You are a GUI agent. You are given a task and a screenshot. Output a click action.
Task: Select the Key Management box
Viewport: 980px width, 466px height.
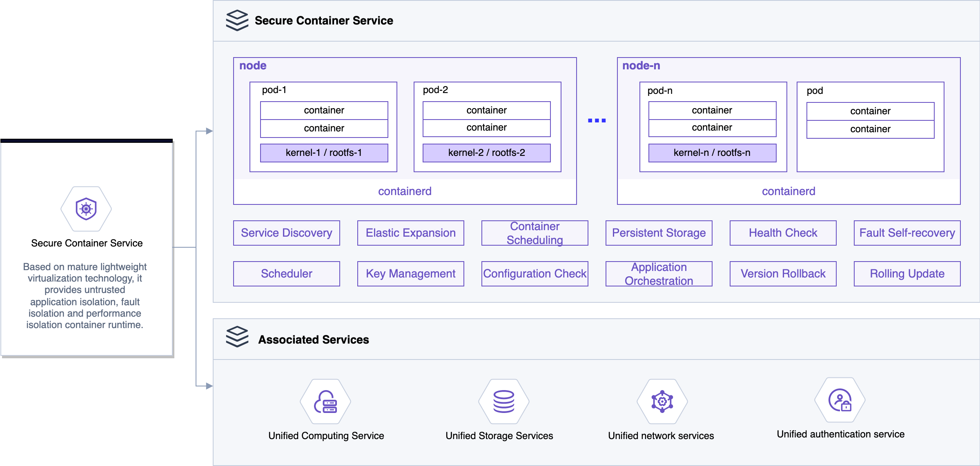click(410, 274)
